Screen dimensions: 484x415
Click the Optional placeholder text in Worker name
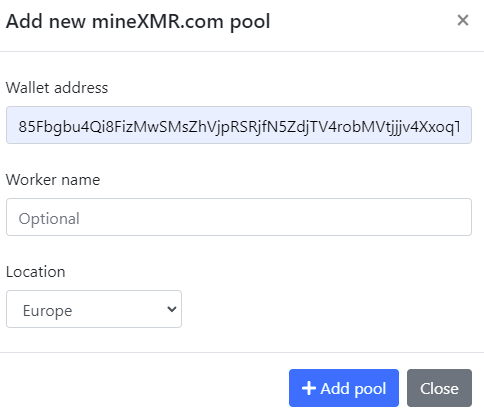tap(49, 219)
